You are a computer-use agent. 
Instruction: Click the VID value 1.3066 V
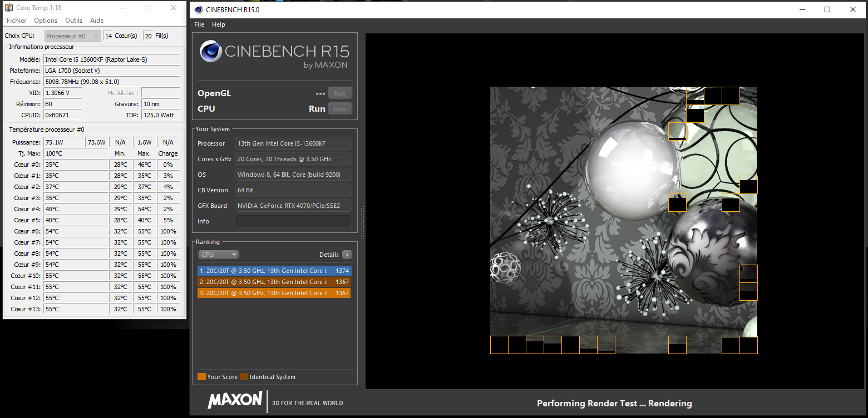click(62, 93)
